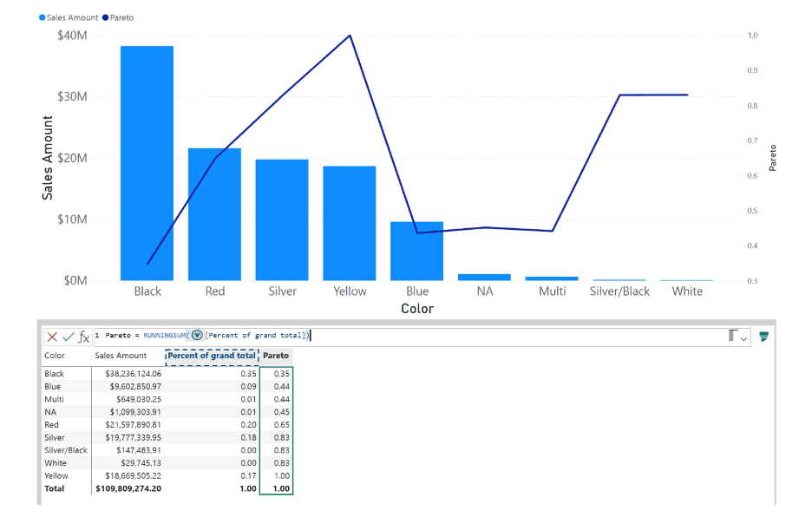The image size is (812, 517).
Task: Click the Color axis title
Action: 416,309
